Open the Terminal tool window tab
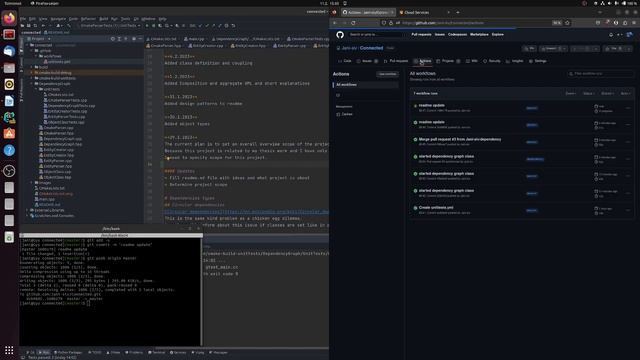640x360 pixels. (x=157, y=352)
